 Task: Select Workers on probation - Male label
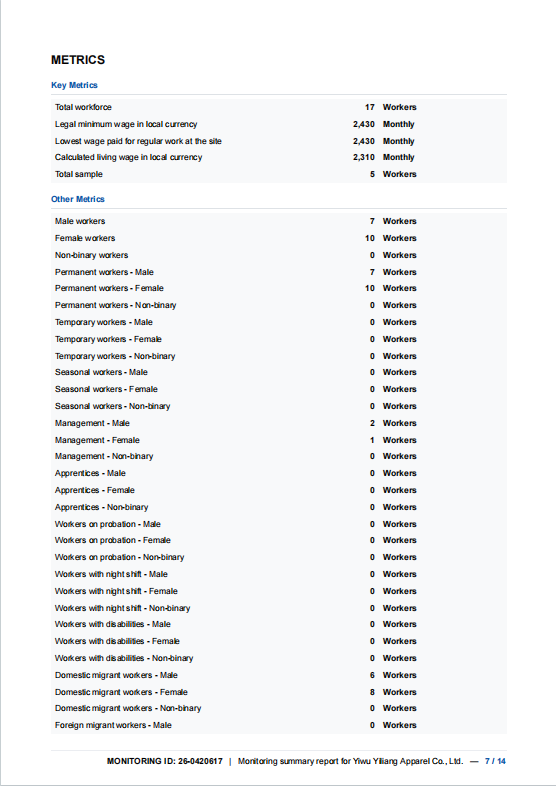click(108, 524)
